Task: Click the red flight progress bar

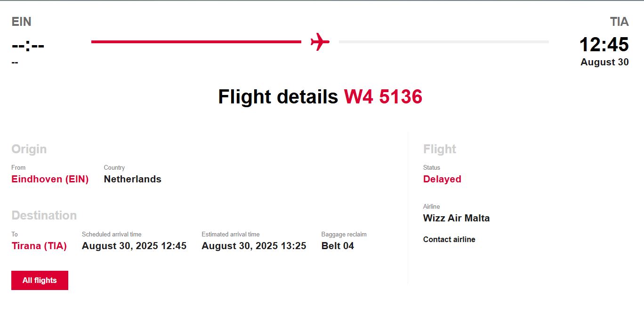Action: (196, 42)
